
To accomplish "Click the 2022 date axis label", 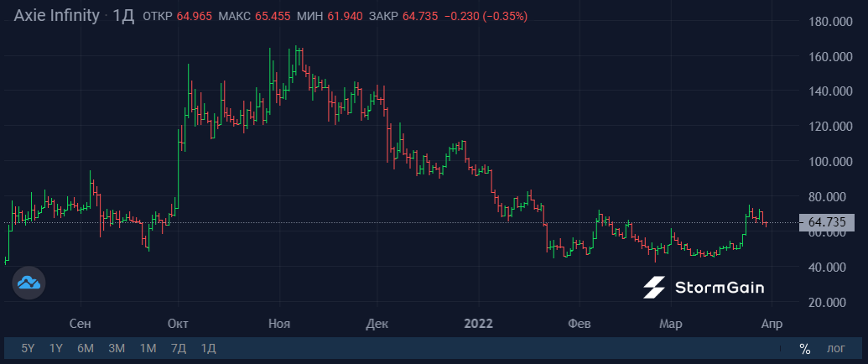I will tap(478, 324).
